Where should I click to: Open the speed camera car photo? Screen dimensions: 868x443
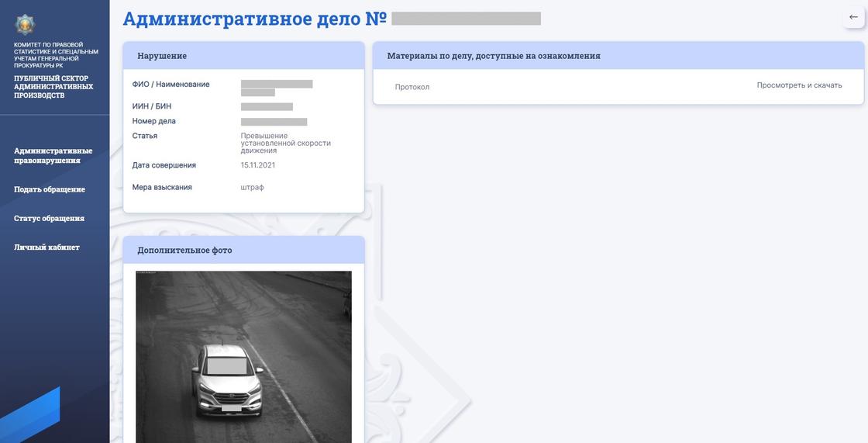pyautogui.click(x=243, y=357)
